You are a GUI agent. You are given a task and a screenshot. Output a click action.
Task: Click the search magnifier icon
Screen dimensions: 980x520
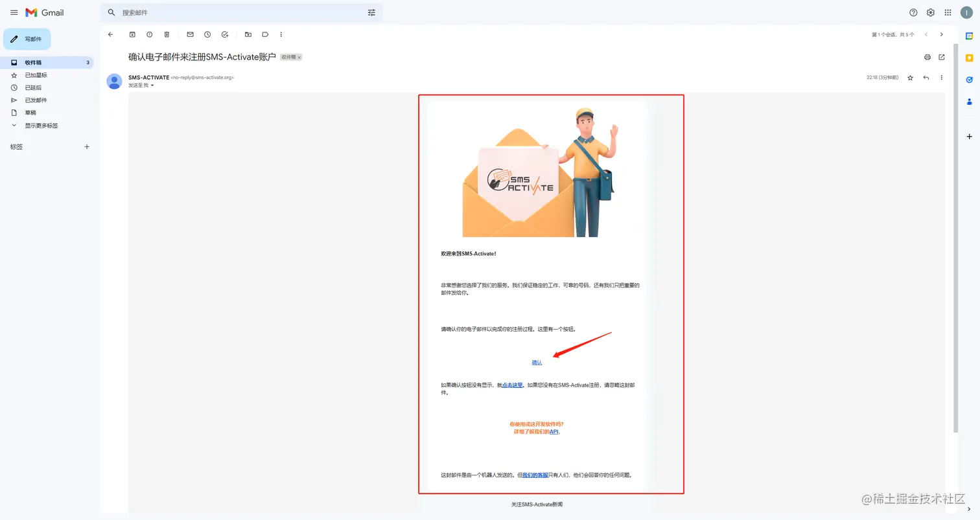pyautogui.click(x=111, y=12)
